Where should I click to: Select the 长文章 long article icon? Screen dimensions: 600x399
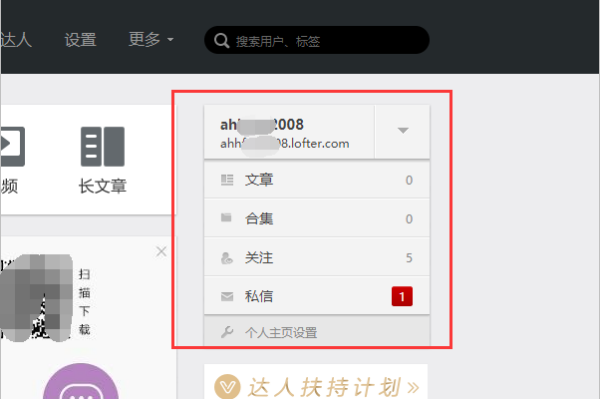click(103, 147)
